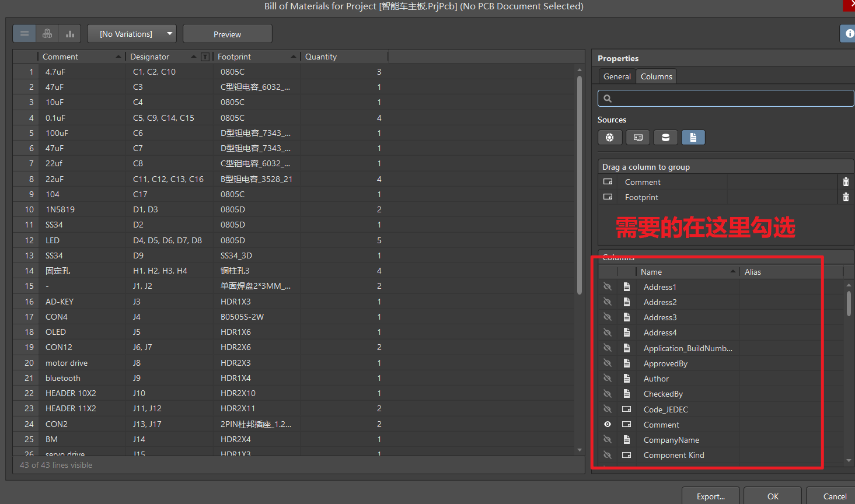
Task: Click the Preview button
Action: tap(228, 34)
